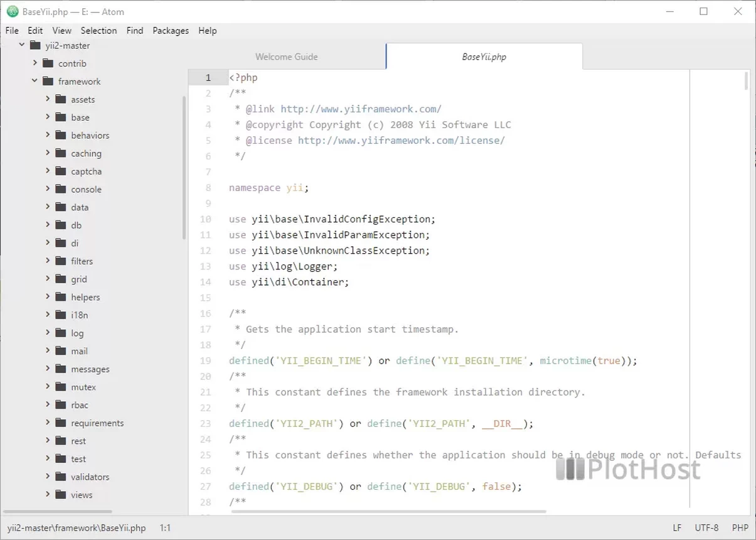Click the contrib folder icon

[48, 63]
